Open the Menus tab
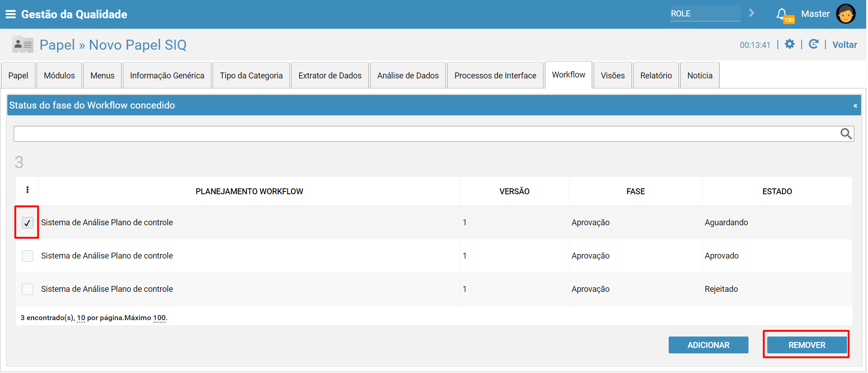The width and height of the screenshot is (868, 373). point(102,75)
